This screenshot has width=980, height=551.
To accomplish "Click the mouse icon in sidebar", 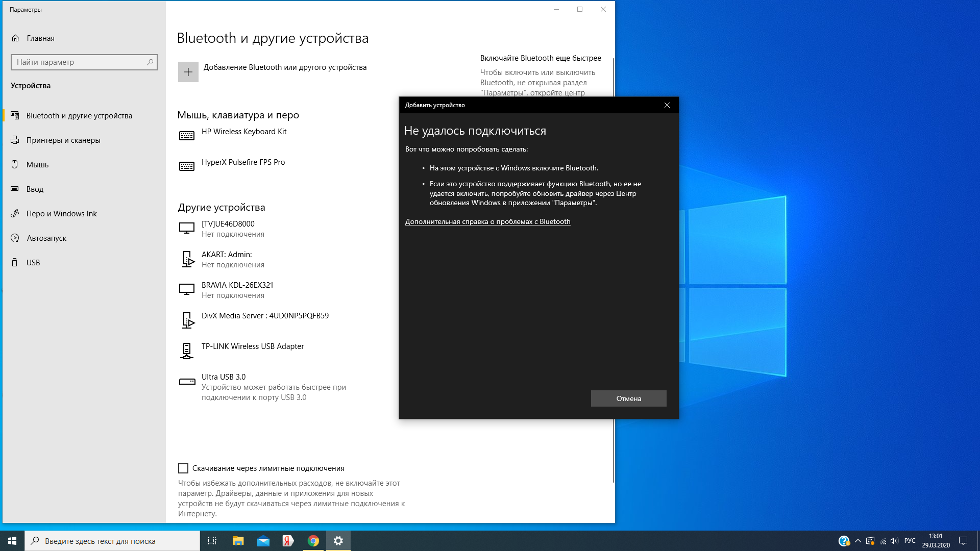I will tap(15, 164).
